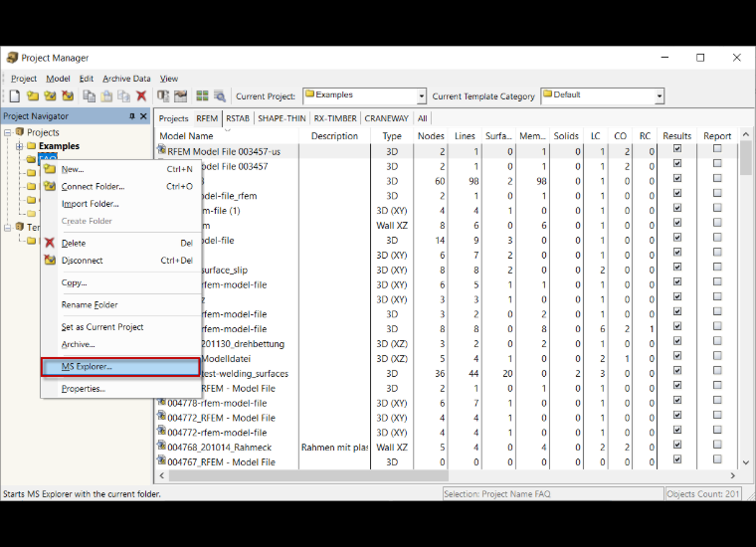Click the New Model toolbar icon
756x547 pixels.
[15, 95]
